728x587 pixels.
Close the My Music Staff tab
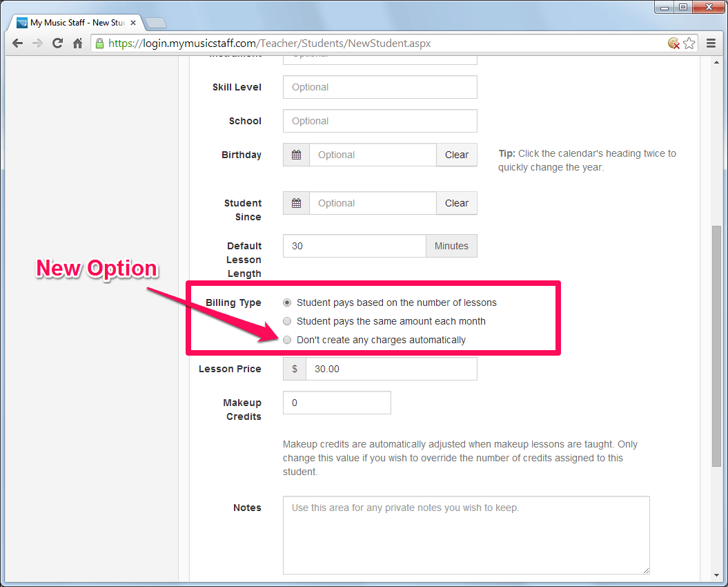point(133,22)
